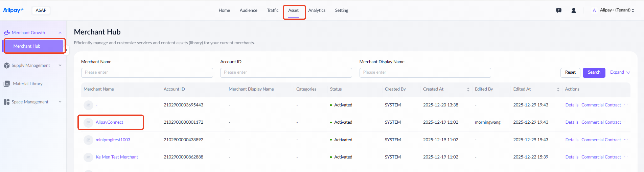
Task: Go to the Audience tab
Action: (248, 10)
